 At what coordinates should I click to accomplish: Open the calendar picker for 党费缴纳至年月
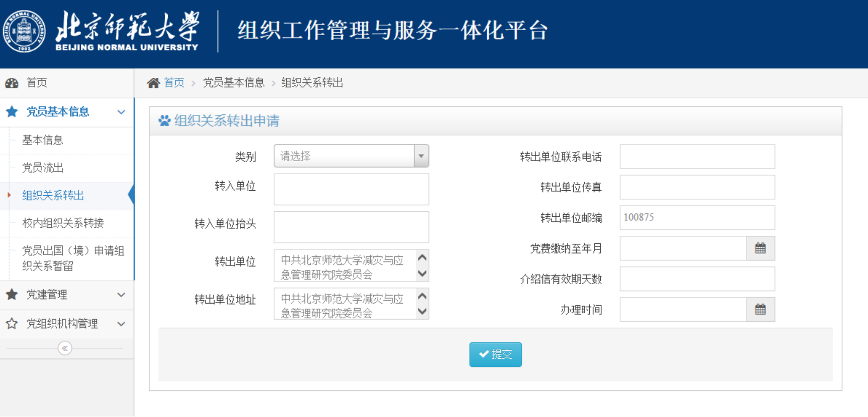761,248
